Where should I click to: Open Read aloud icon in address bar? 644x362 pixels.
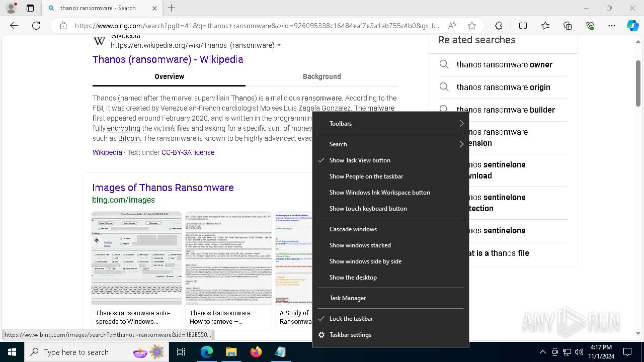pos(452,26)
